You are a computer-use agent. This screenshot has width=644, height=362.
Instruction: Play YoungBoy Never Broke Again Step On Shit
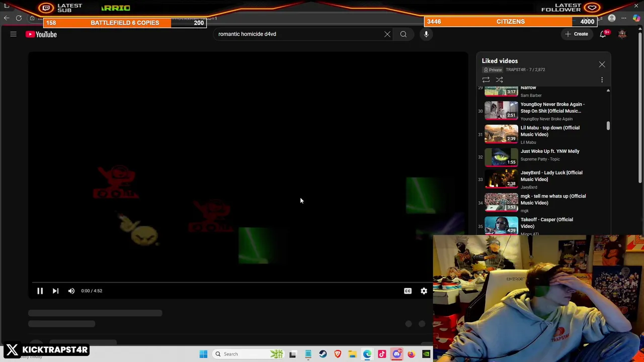(552, 108)
